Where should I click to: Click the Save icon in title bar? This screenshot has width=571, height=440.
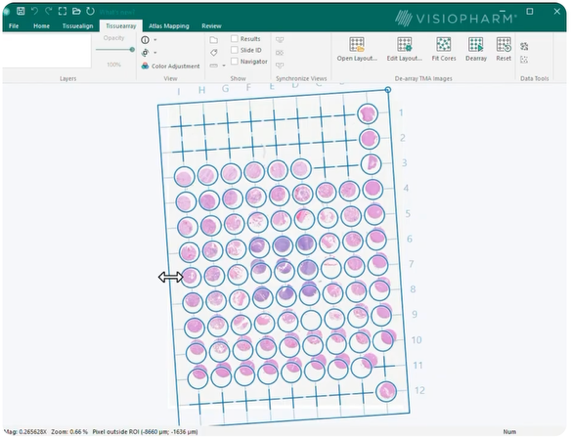[x=21, y=11]
